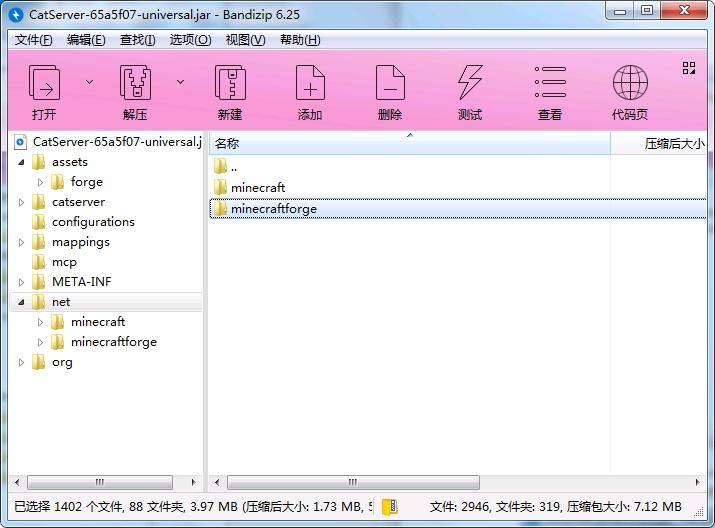
Task: Click tree panel horizontal scrollbar thumb
Action: coord(100,482)
